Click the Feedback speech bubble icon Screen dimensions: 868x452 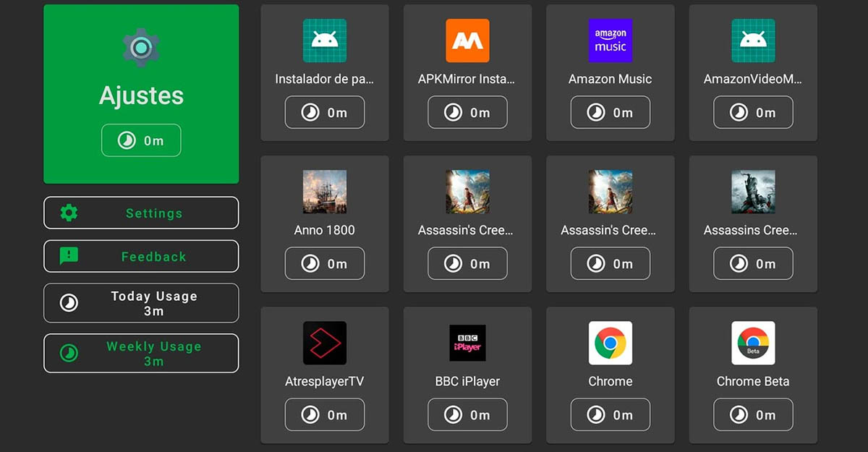[69, 256]
